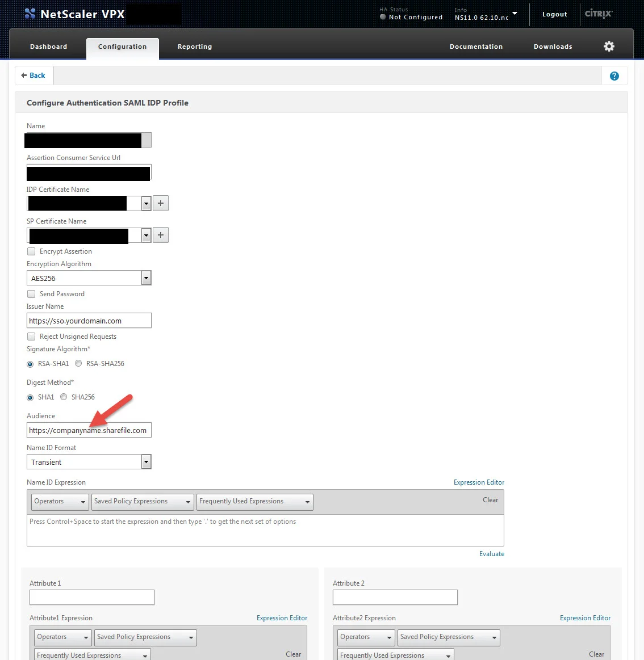Image resolution: width=644 pixels, height=660 pixels.
Task: Click Evaluate under Name ID Expression
Action: coord(492,554)
